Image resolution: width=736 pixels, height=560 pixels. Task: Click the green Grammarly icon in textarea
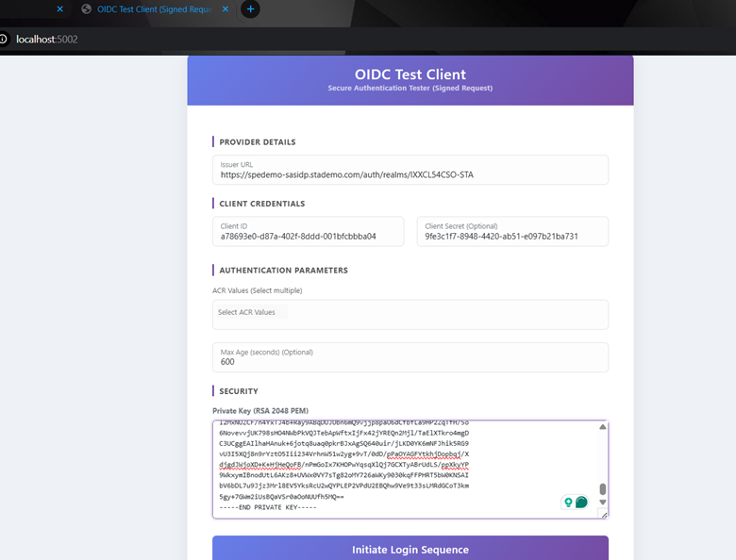(x=581, y=502)
